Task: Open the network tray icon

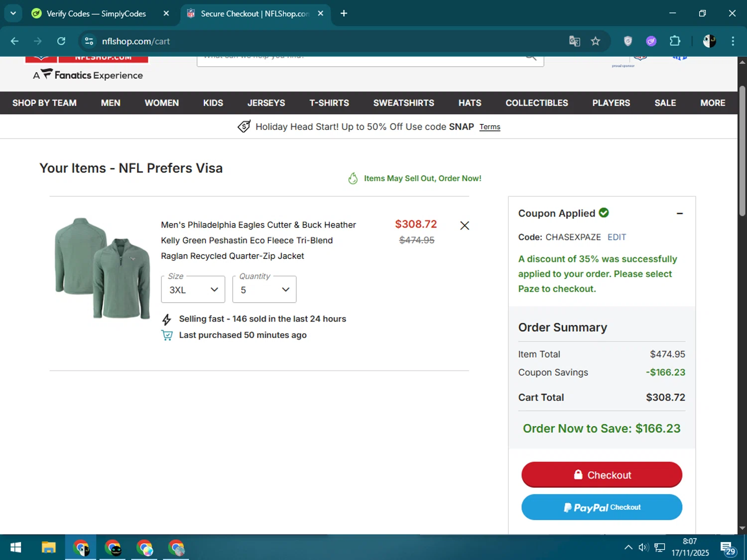Action: point(660,548)
